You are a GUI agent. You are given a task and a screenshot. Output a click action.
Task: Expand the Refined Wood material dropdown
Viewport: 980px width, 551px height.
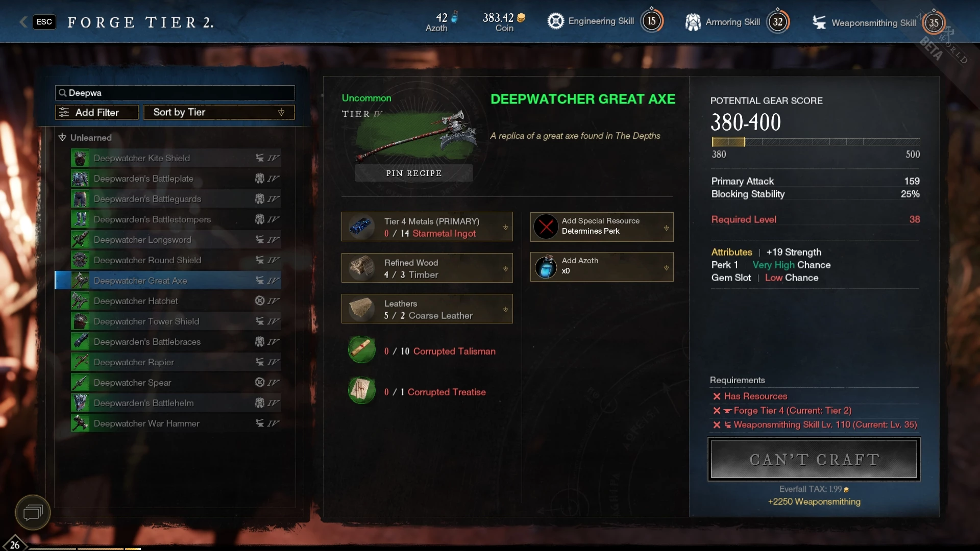(x=505, y=268)
